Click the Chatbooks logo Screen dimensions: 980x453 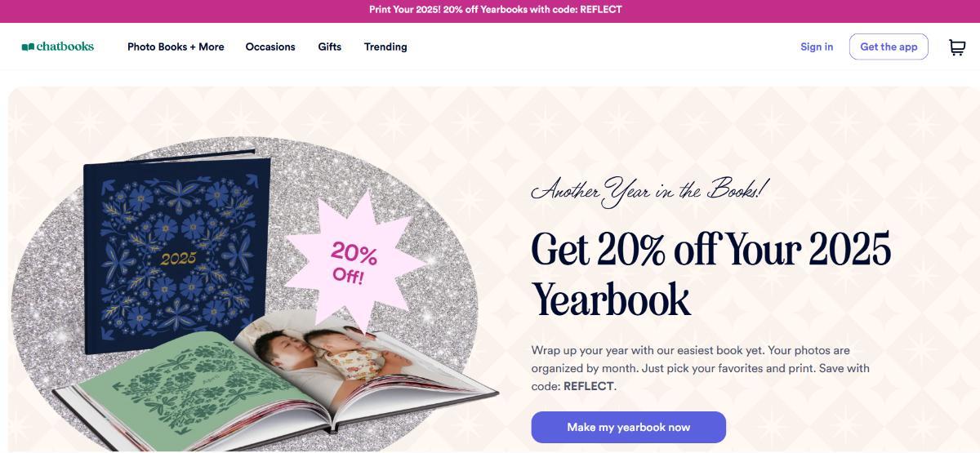(x=58, y=47)
